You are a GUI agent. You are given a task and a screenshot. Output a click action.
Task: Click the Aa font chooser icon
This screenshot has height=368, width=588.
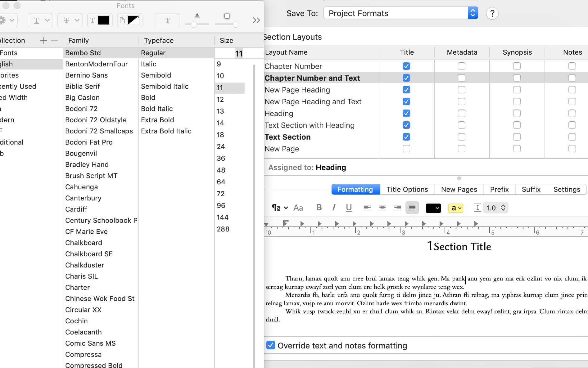(298, 208)
